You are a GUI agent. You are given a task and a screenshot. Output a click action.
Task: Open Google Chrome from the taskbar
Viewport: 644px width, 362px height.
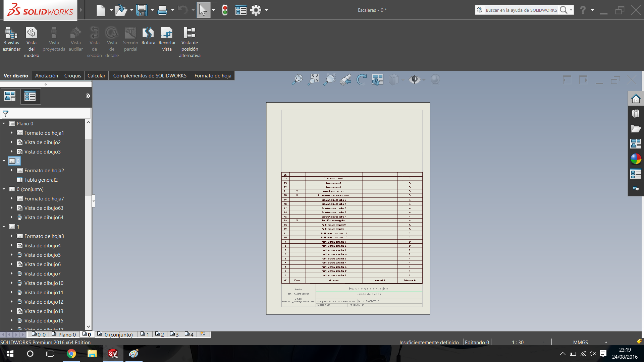pyautogui.click(x=71, y=354)
